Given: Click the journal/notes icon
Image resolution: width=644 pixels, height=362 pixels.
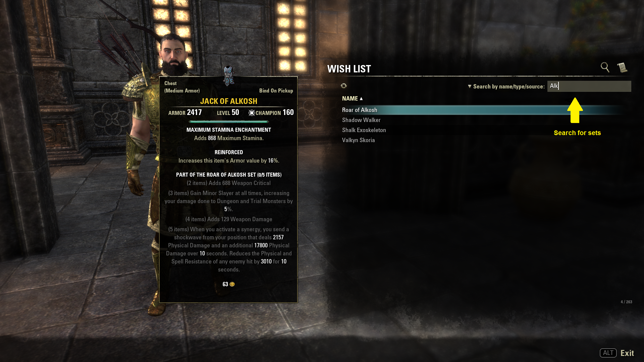Looking at the screenshot, I should [623, 67].
